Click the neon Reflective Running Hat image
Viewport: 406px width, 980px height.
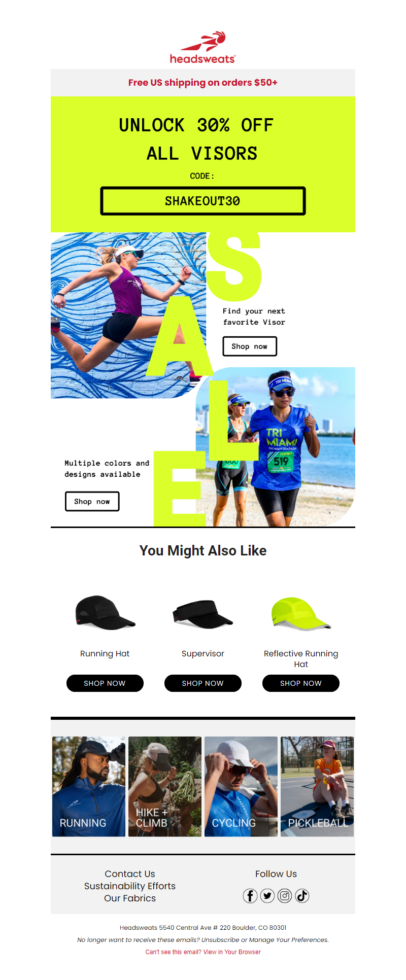(301, 613)
